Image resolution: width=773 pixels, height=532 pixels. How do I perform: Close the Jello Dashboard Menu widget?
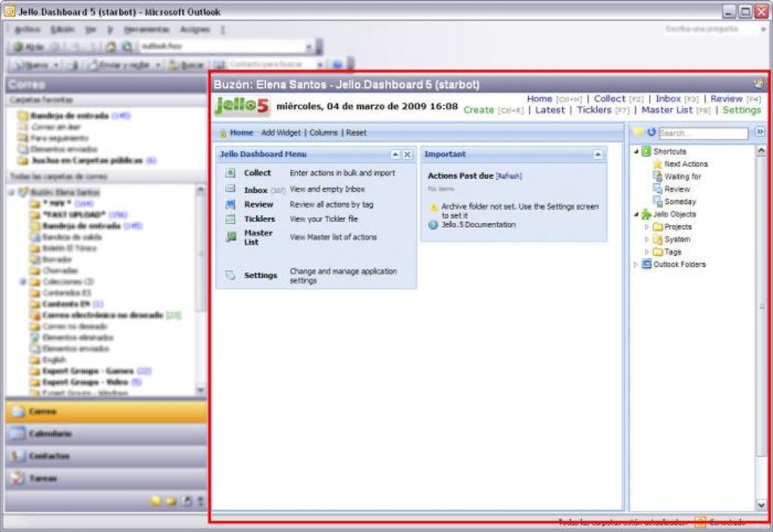tap(408, 155)
